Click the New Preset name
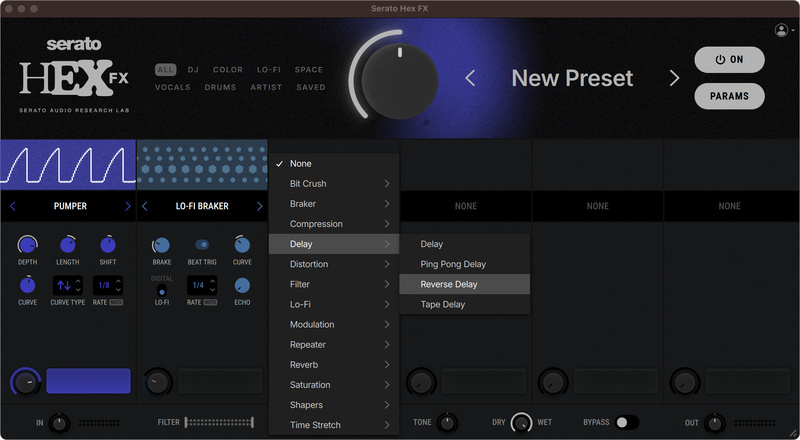800x440 pixels. [572, 78]
